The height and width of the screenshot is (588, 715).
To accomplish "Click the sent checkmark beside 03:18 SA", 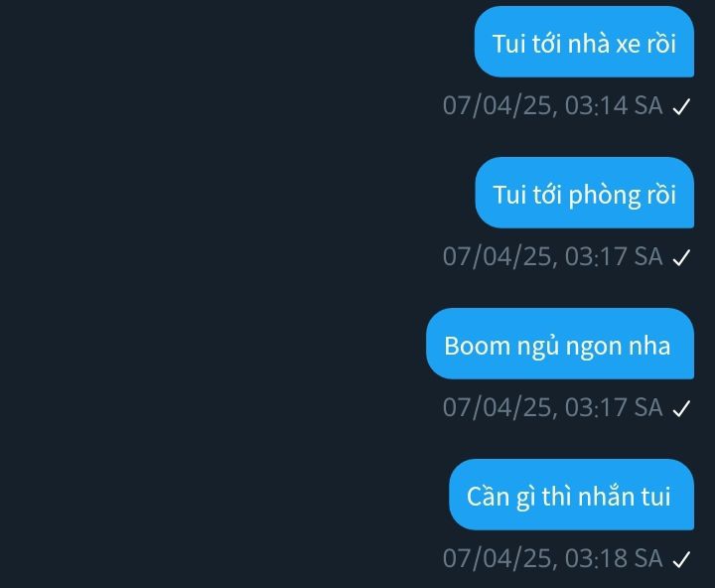I will tap(681, 560).
